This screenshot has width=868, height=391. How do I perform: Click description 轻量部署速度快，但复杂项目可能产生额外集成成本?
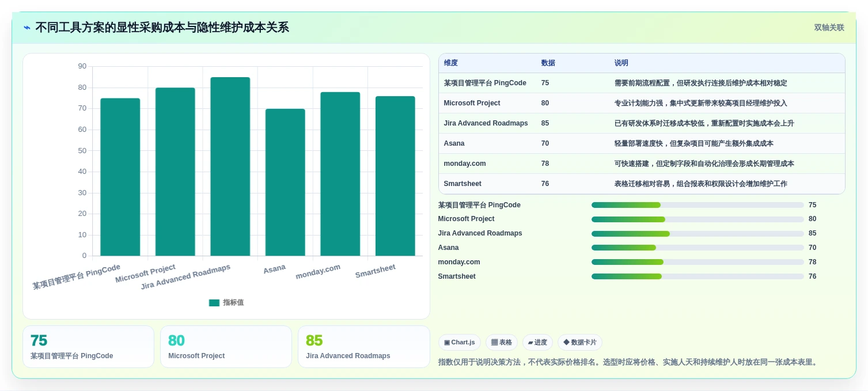pyautogui.click(x=694, y=143)
